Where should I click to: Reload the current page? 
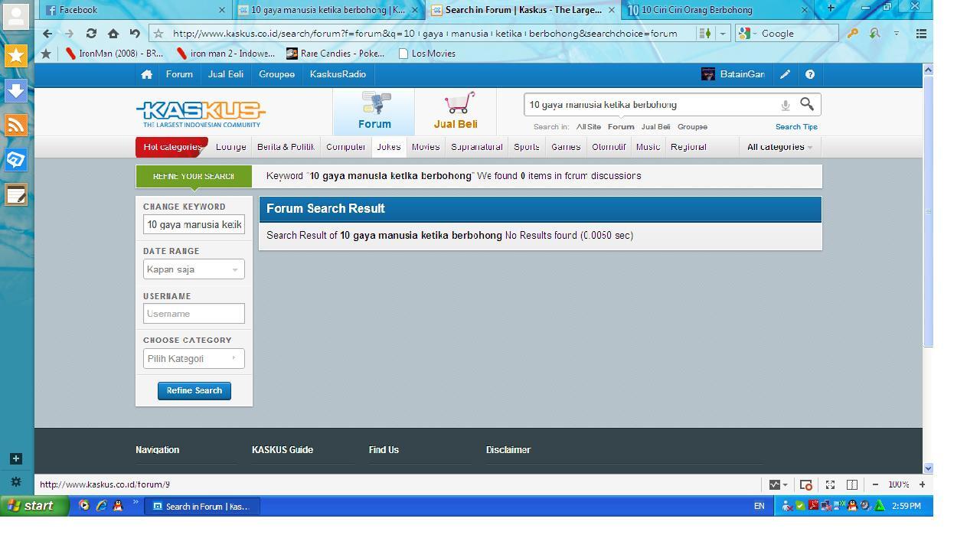(x=91, y=34)
